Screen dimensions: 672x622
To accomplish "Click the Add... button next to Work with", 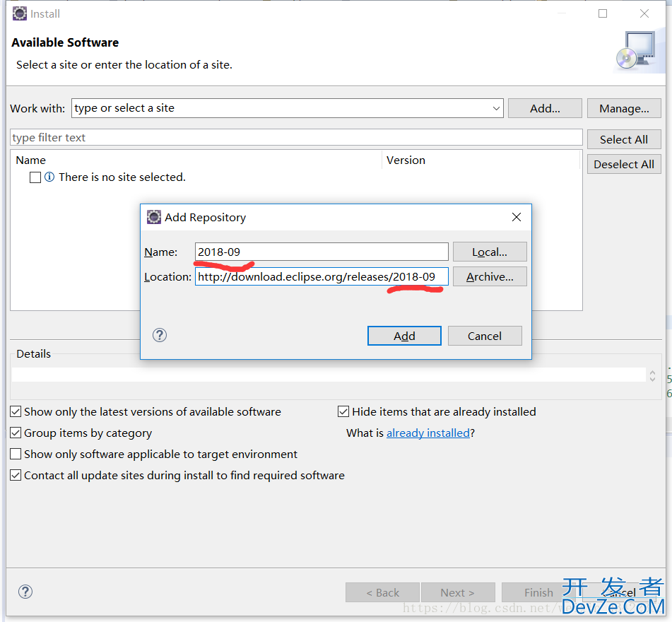I will coord(545,108).
